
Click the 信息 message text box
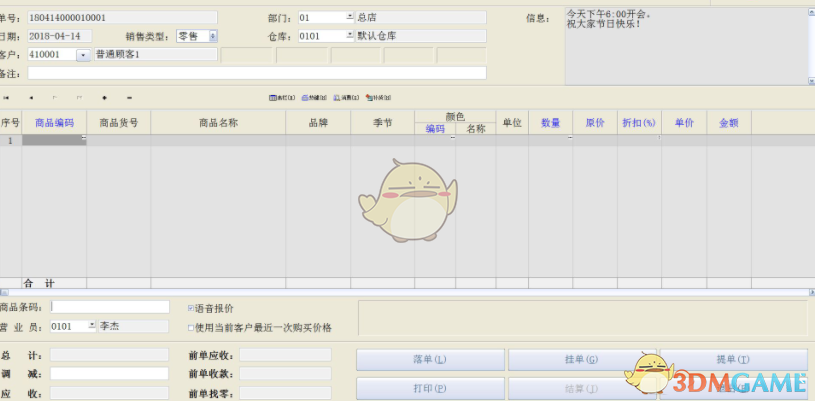[686, 46]
